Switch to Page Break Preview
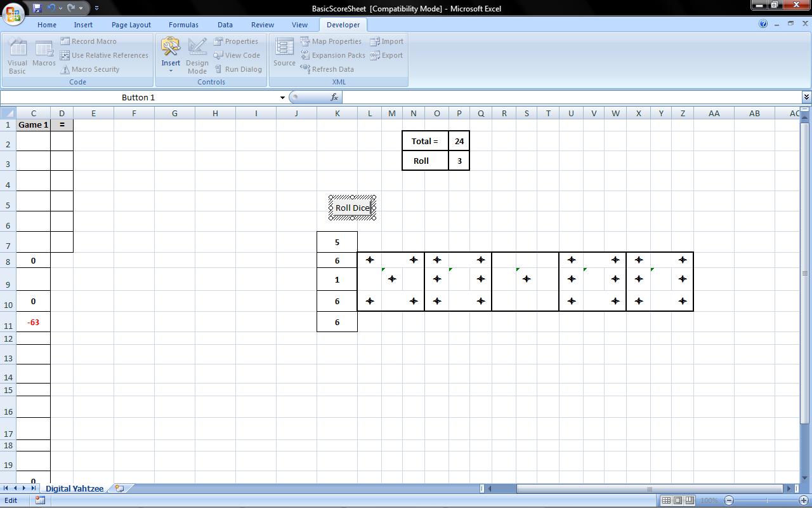Viewport: 812px width, 508px height. tap(690, 500)
